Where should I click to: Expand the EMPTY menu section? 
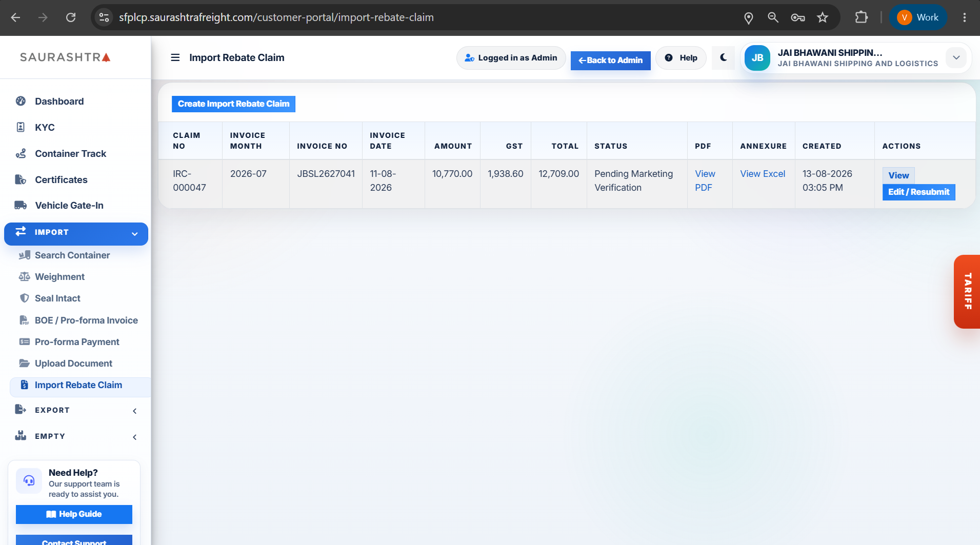coord(76,436)
